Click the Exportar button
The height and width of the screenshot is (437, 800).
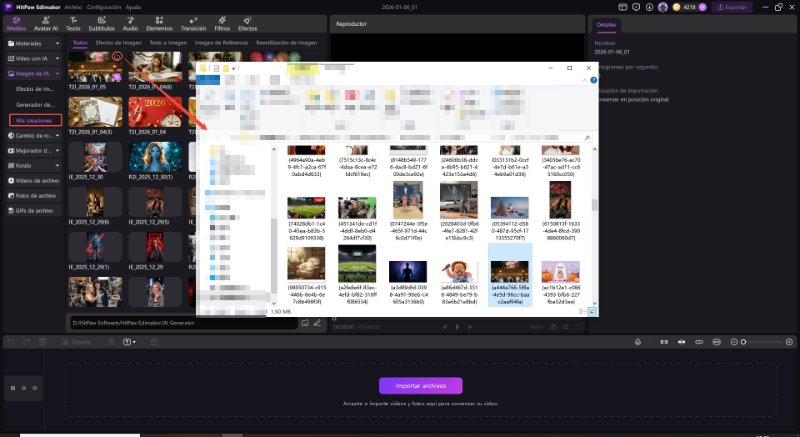click(731, 7)
